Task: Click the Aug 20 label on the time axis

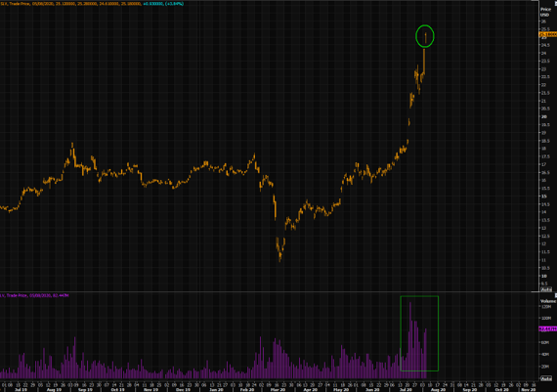Action: 438,389
